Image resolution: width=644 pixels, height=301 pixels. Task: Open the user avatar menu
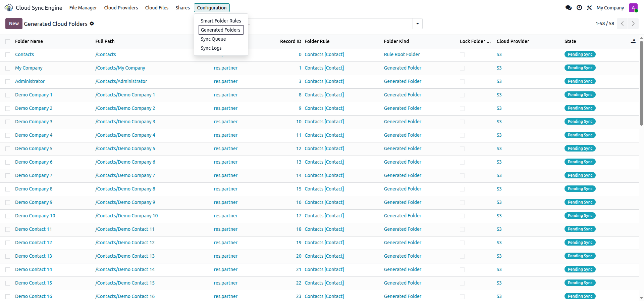pyautogui.click(x=633, y=8)
